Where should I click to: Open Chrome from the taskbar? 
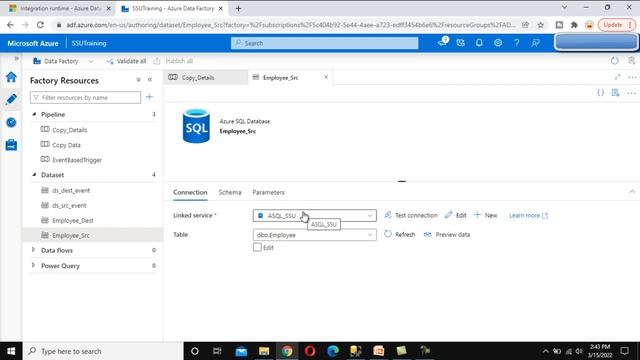[287, 351]
